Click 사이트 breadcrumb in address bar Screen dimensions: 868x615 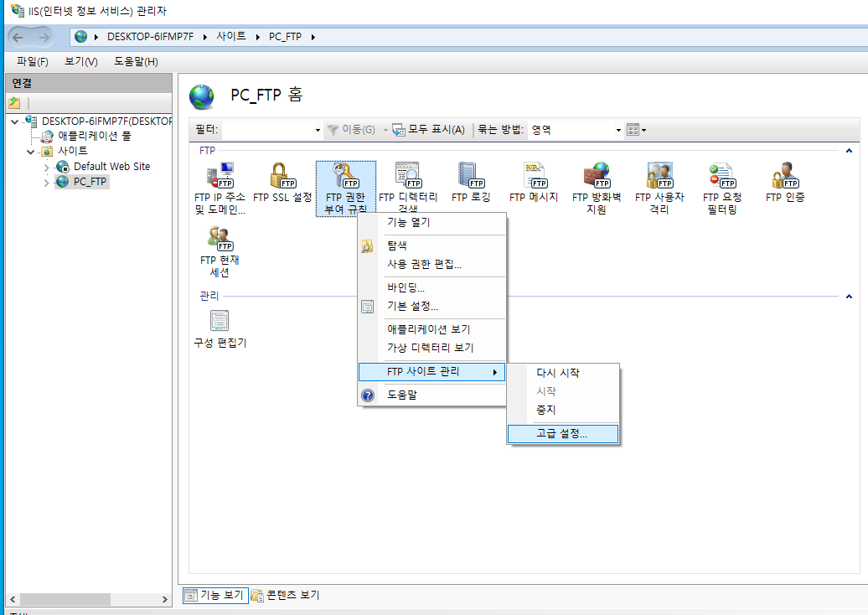(231, 37)
